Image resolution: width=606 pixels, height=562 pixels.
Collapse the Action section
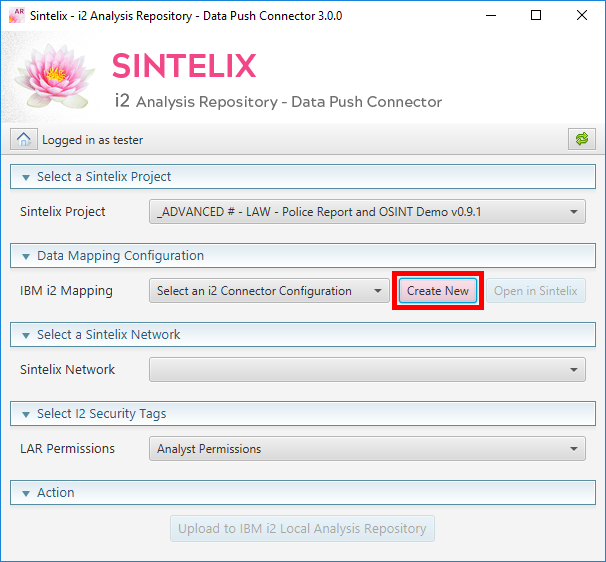click(25, 493)
